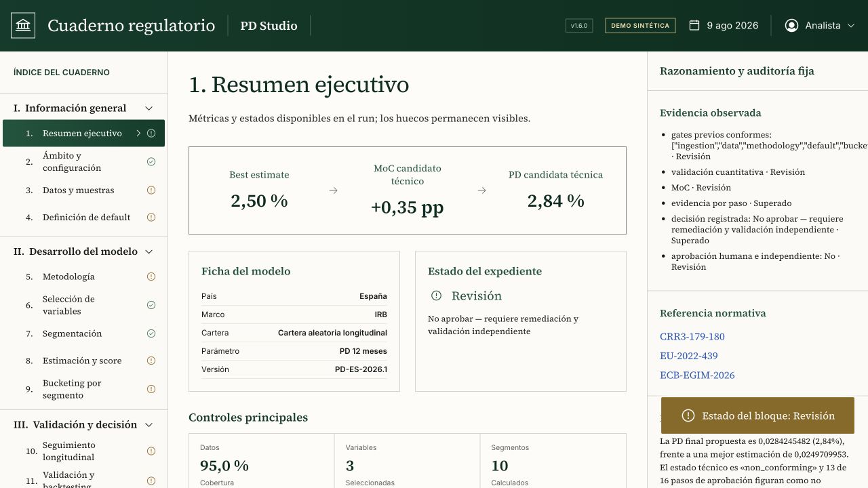
Task: Click the warning icon of Bucketing por segmento
Action: (x=151, y=389)
